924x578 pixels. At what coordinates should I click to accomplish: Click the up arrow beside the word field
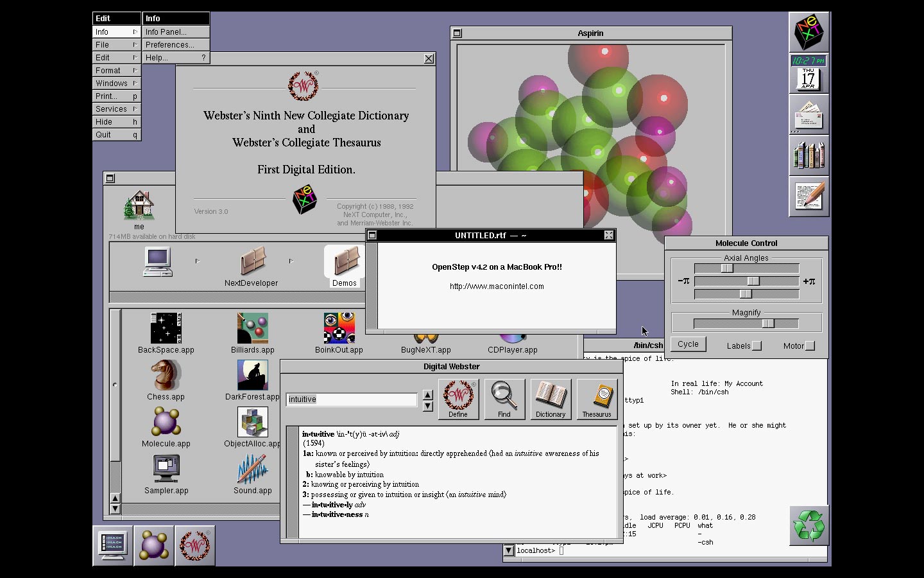coord(428,395)
